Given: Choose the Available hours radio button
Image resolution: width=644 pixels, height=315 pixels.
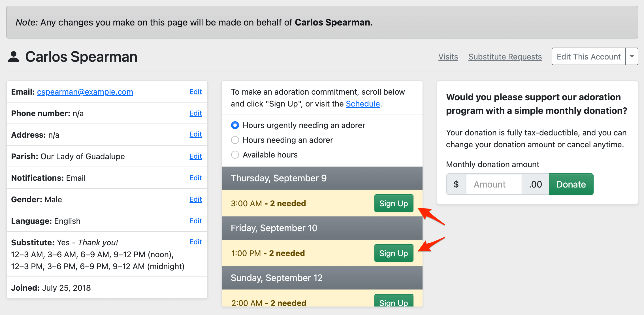Looking at the screenshot, I should coord(235,155).
